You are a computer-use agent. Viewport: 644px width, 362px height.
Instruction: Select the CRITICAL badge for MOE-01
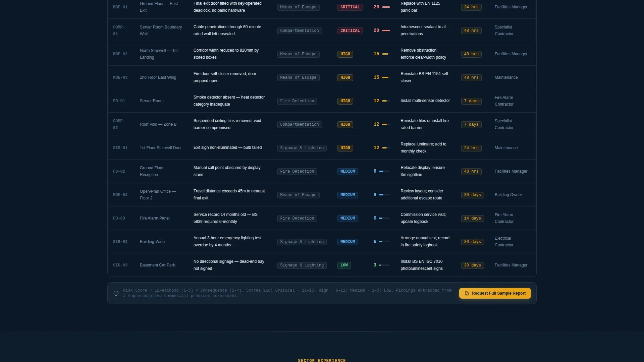pyautogui.click(x=350, y=7)
